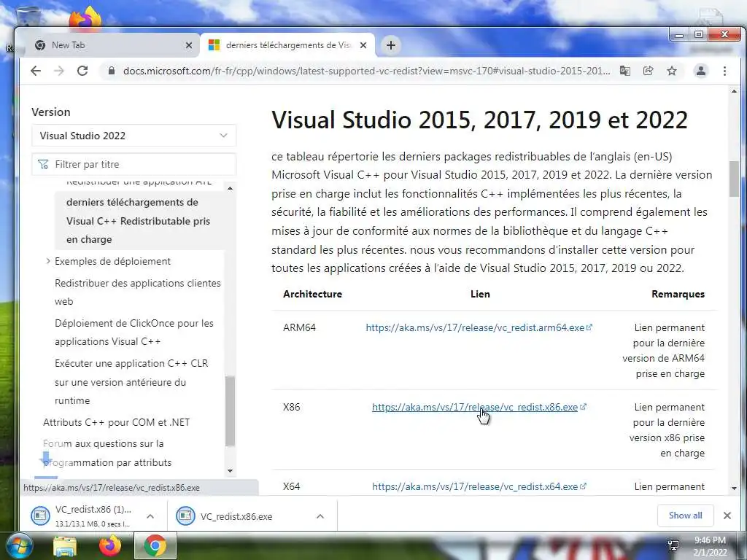Click the browser forward arrow

59,71
